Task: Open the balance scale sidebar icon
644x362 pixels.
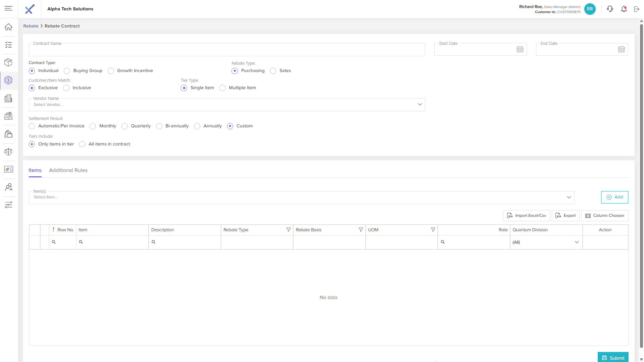Action: tap(9, 152)
